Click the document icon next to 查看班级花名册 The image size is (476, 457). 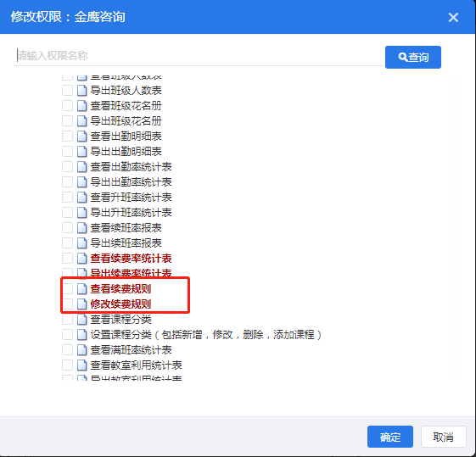[x=81, y=105]
